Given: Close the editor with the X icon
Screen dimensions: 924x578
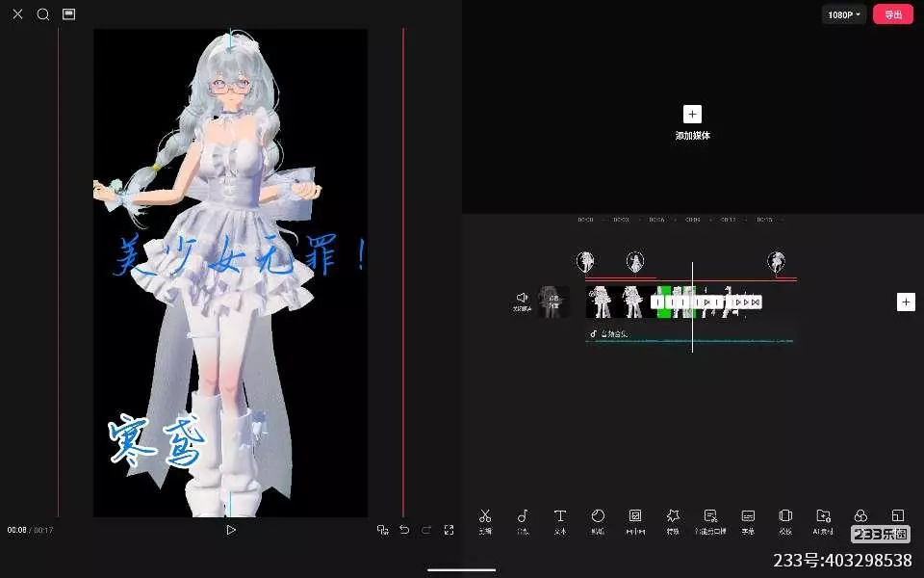Looking at the screenshot, I should [17, 14].
